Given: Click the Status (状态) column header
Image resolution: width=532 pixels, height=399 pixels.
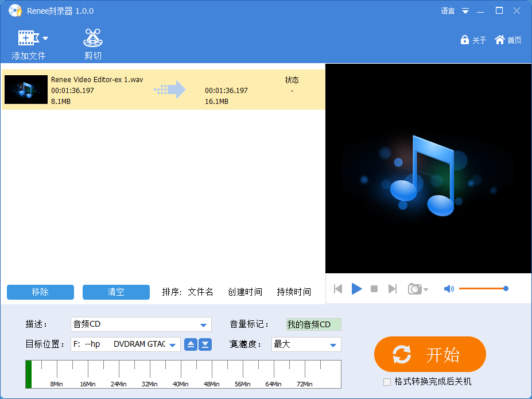Looking at the screenshot, I should [292, 80].
